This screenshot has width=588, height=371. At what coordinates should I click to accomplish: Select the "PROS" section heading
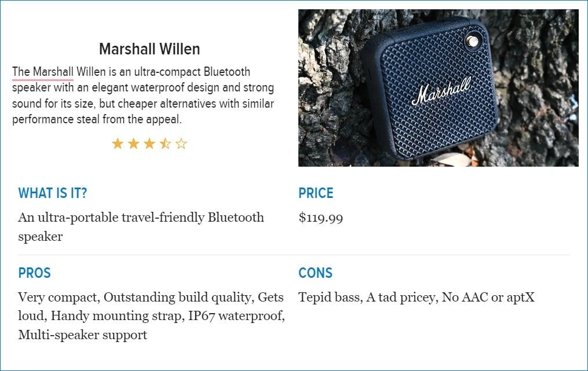pyautogui.click(x=35, y=273)
